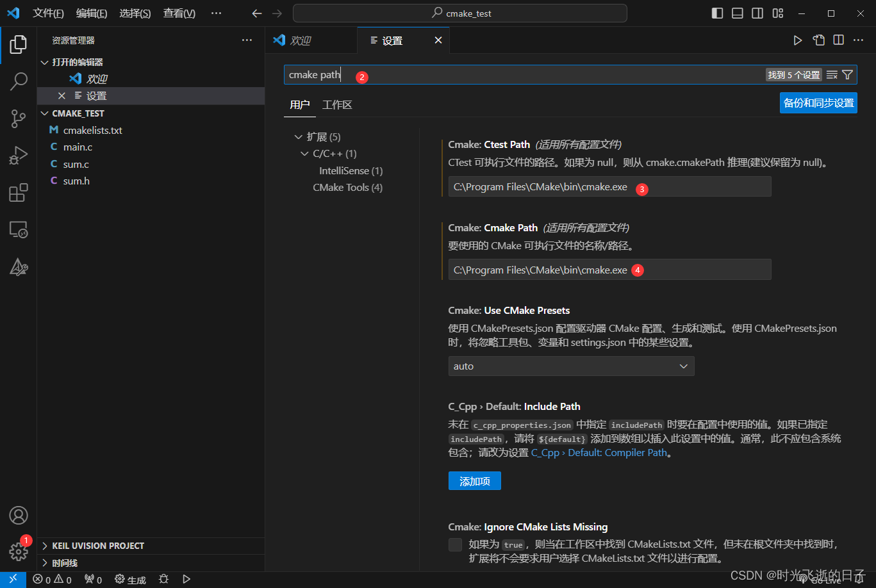Open the settings filter menu
Image resolution: width=876 pixels, height=588 pixels.
click(847, 75)
